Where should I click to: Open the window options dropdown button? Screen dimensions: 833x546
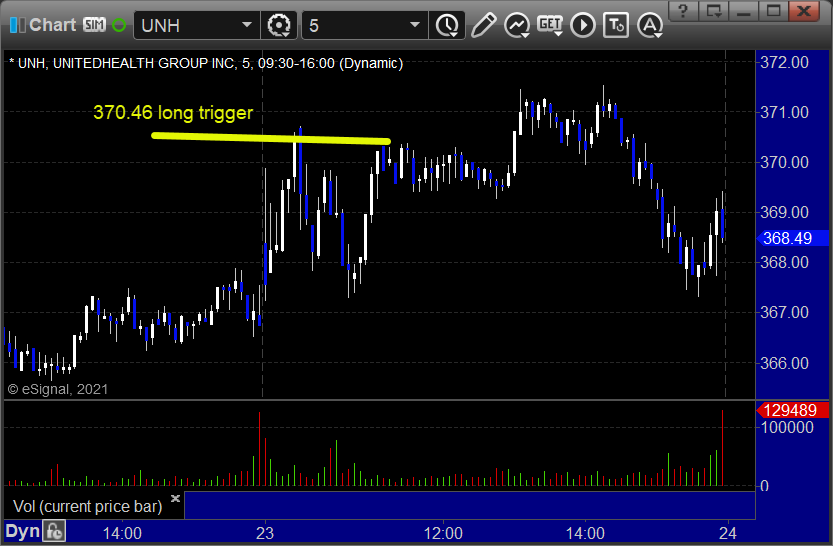[x=713, y=11]
